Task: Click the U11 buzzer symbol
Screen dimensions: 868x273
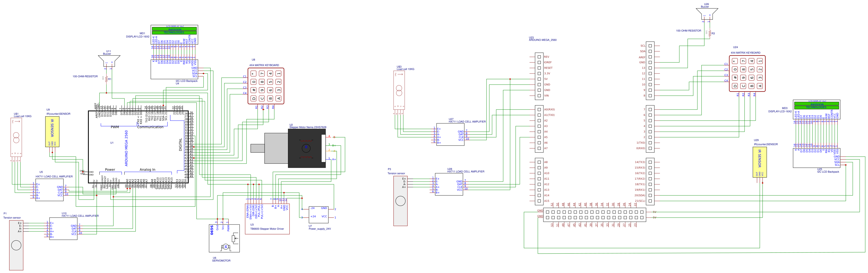Action: pyautogui.click(x=109, y=62)
